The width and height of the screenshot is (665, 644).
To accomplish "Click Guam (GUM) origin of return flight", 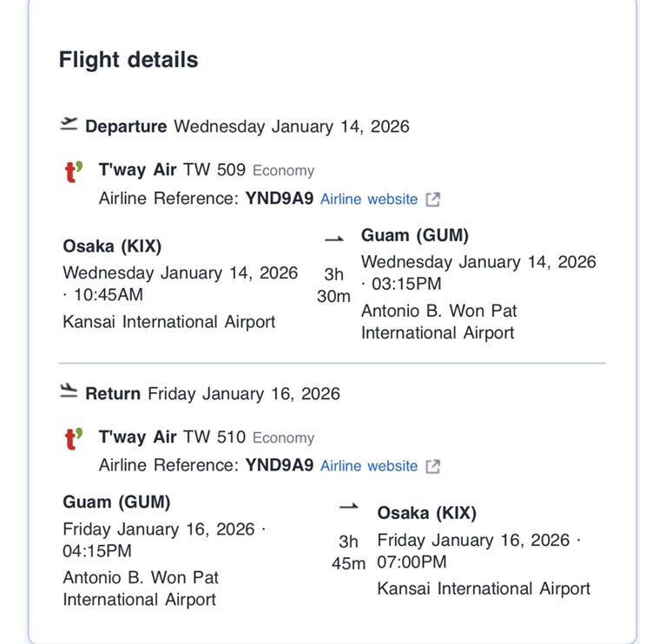I will 116,503.
